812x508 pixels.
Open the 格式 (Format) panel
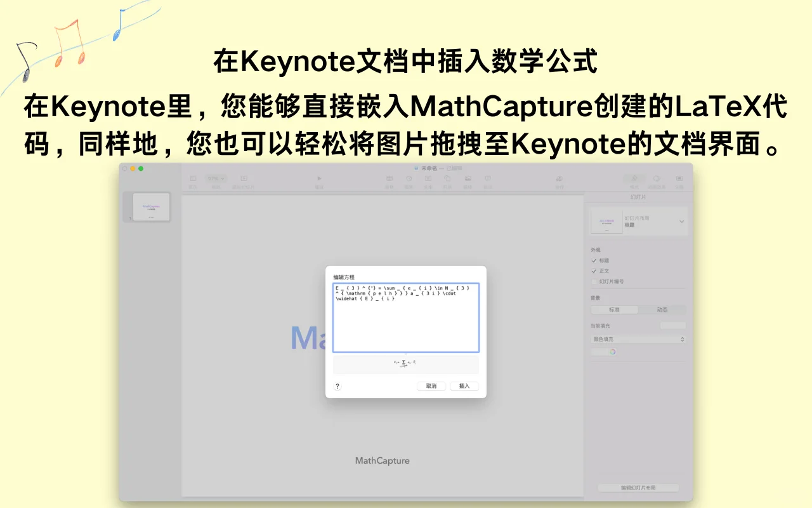point(635,178)
